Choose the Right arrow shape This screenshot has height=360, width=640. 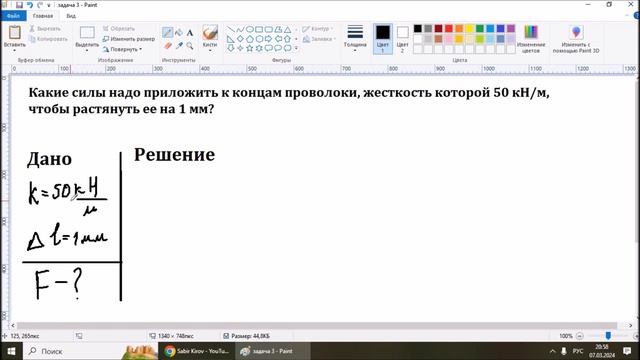pyautogui.click(x=268, y=39)
